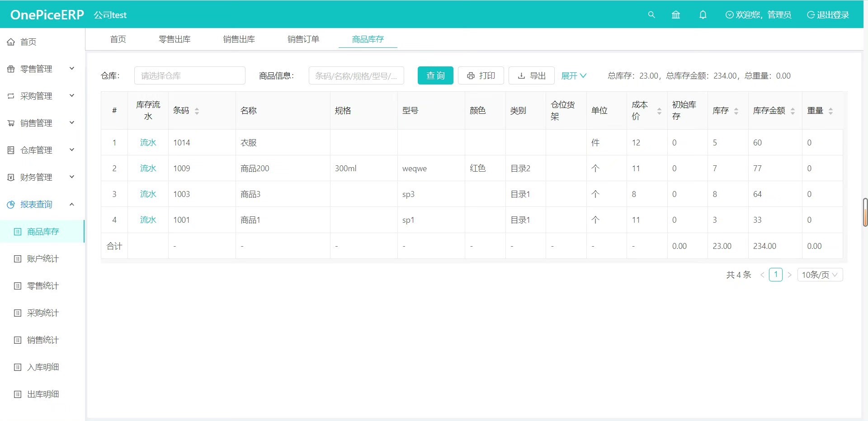Click the 销售管理 cart icon in sidebar
Viewport: 868px width, 421px height.
coord(11,123)
